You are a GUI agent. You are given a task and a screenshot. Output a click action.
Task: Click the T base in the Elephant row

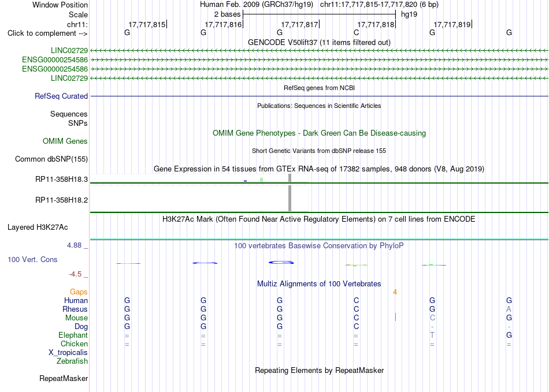pyautogui.click(x=432, y=335)
